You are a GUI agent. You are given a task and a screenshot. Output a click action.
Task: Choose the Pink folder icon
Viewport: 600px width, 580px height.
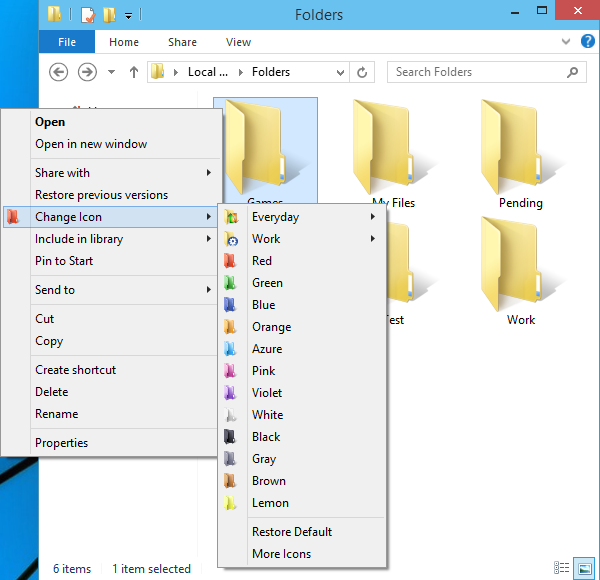263,371
